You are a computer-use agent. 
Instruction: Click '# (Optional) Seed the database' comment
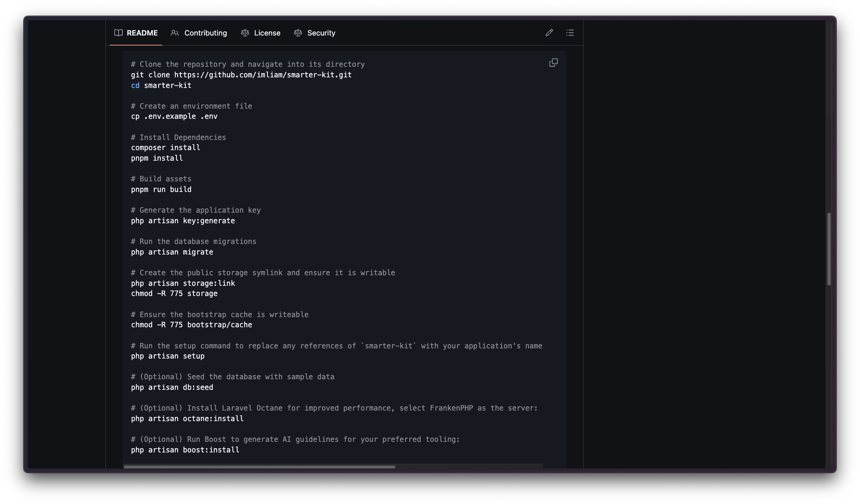tap(233, 377)
